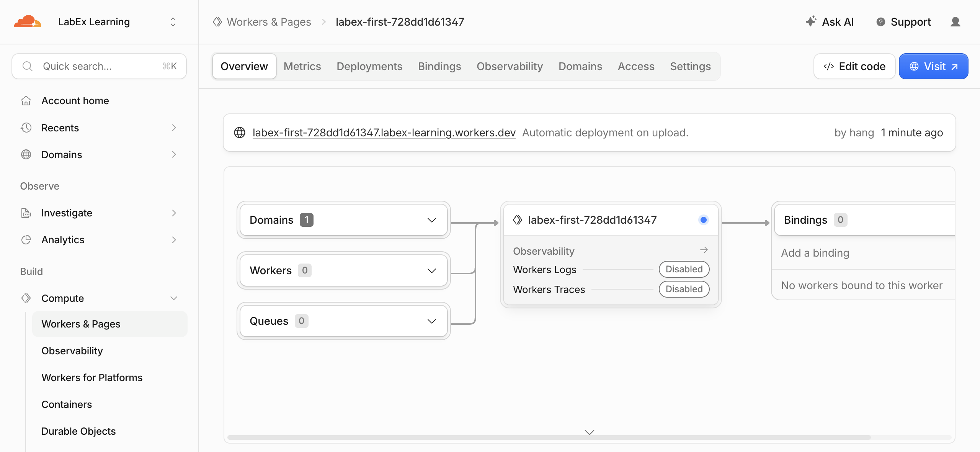Screen dimensions: 980x452
Task: Open the user profile avatar menu
Action: [955, 22]
